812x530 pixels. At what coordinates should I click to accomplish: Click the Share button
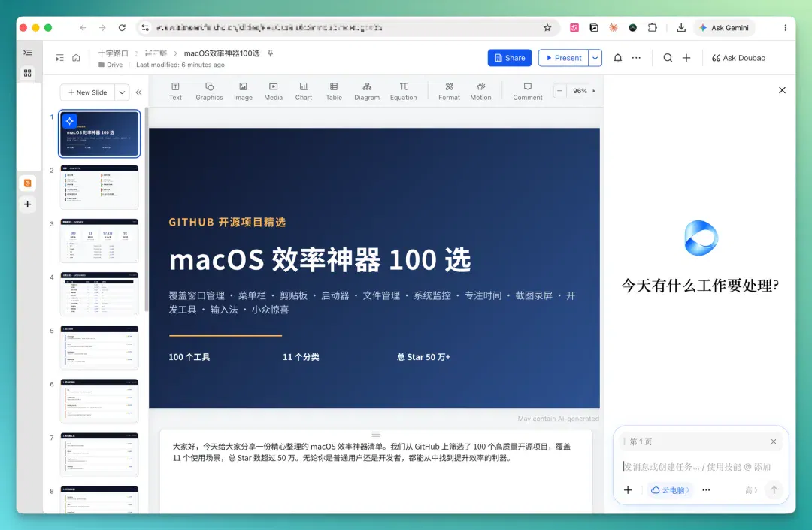[510, 58]
